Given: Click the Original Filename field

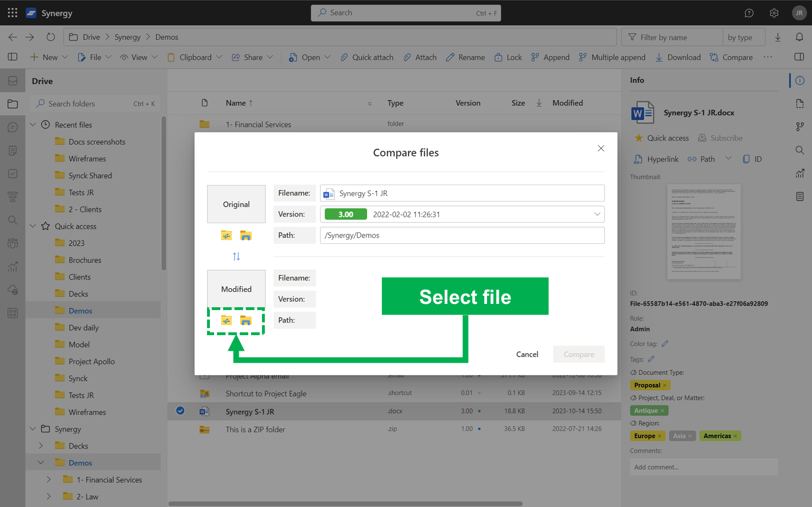Looking at the screenshot, I should tap(462, 193).
